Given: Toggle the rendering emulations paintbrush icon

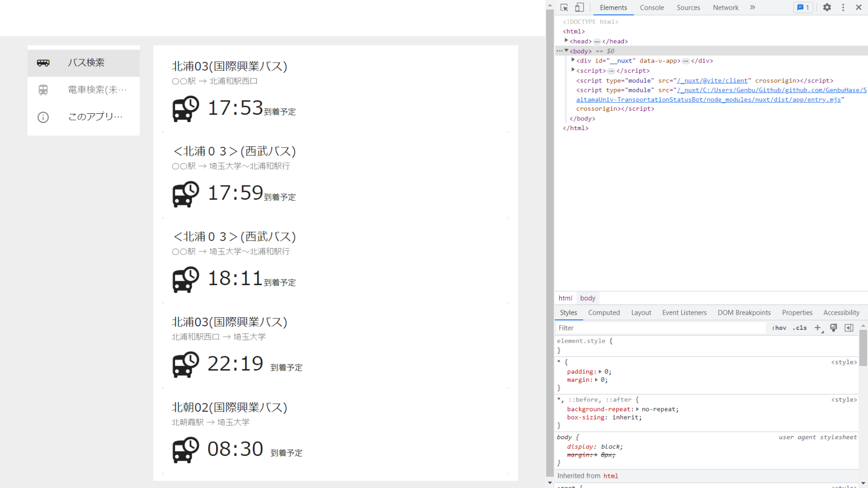Looking at the screenshot, I should tap(833, 328).
